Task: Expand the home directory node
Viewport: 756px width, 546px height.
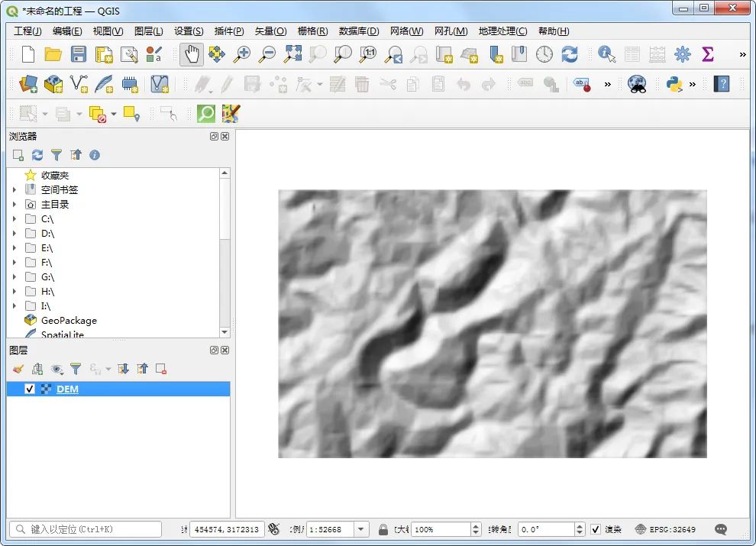Action: pos(15,204)
